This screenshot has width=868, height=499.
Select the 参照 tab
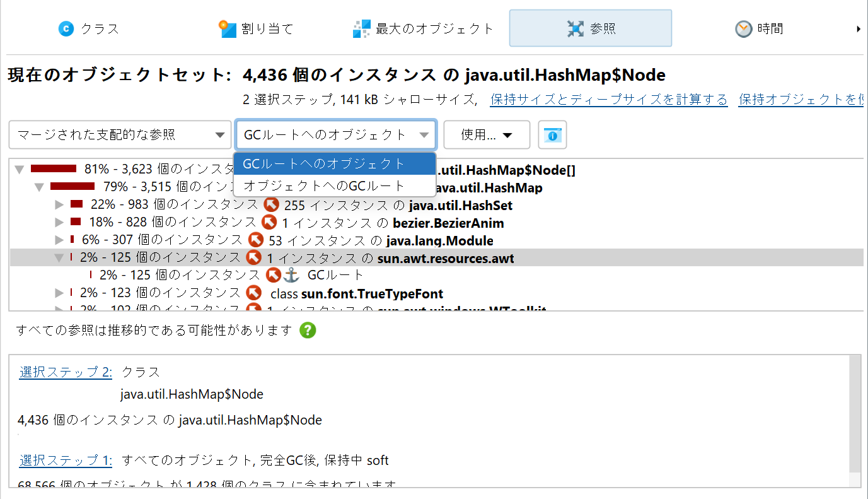coord(590,28)
